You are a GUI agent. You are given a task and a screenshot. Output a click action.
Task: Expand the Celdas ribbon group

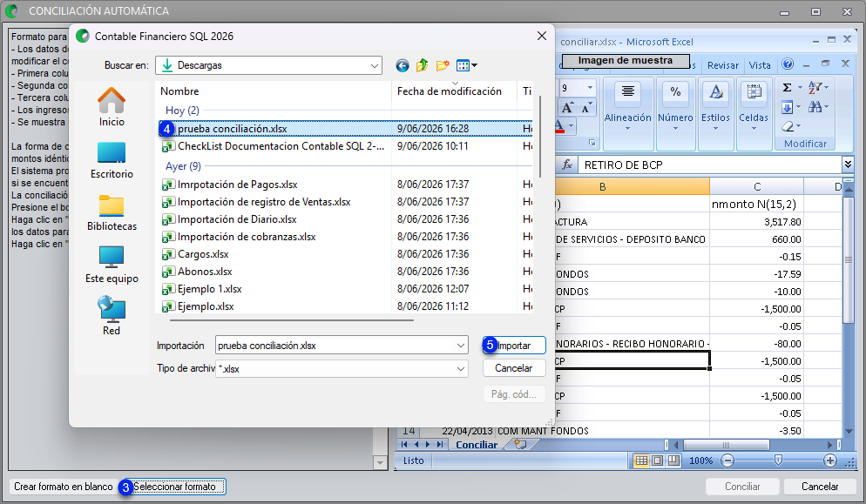point(754,114)
